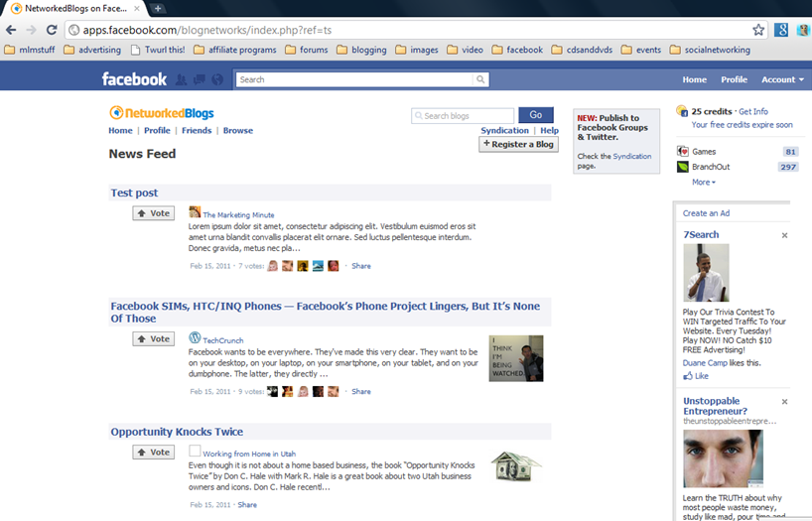Click the Facebook search magnifier button

[480, 79]
